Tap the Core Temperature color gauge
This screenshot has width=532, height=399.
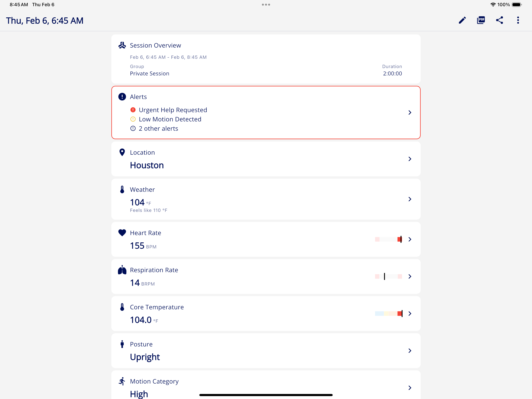[389, 314]
